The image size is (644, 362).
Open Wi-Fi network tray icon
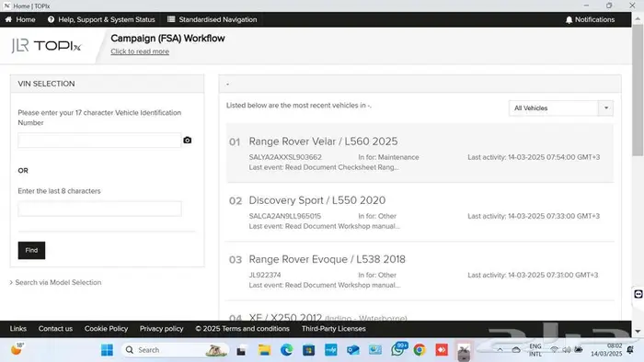pos(555,350)
